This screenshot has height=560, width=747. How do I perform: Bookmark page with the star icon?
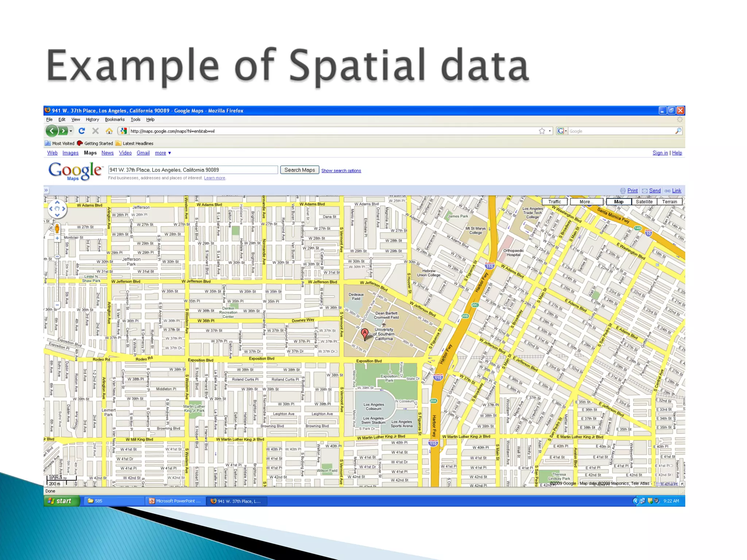pyautogui.click(x=542, y=131)
